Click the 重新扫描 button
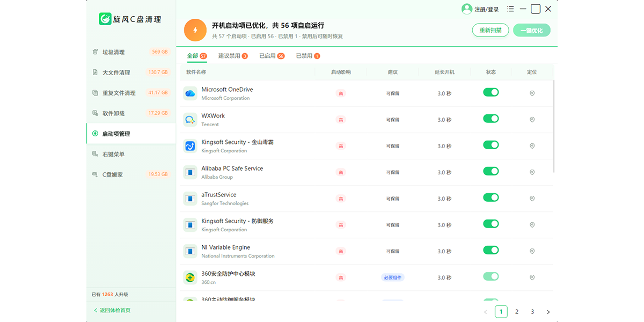 coord(491,31)
